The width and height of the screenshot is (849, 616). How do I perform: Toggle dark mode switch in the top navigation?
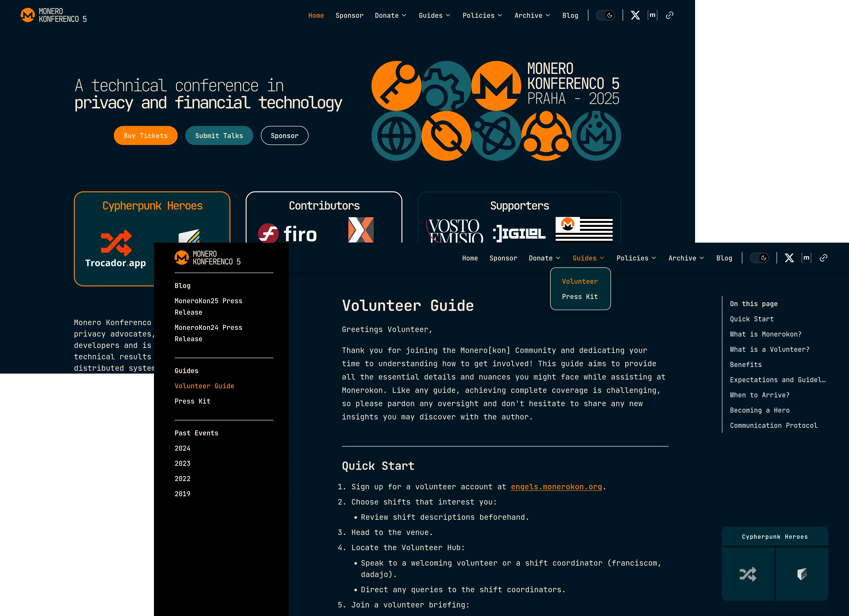[605, 15]
